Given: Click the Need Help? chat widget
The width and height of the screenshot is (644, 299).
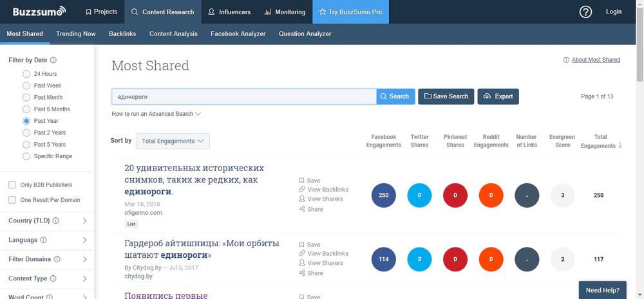Looking at the screenshot, I should [x=603, y=290].
